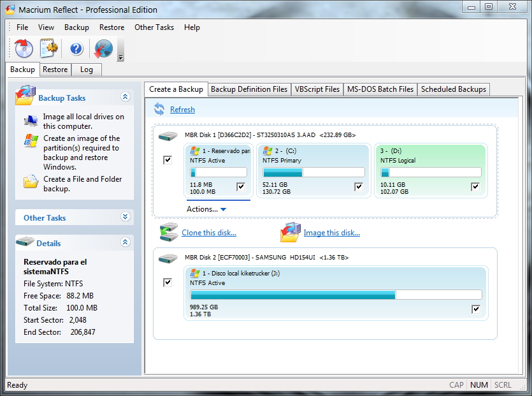Click the Other Tasks panel title
Viewport: 532px width, 396px height.
tap(45, 217)
